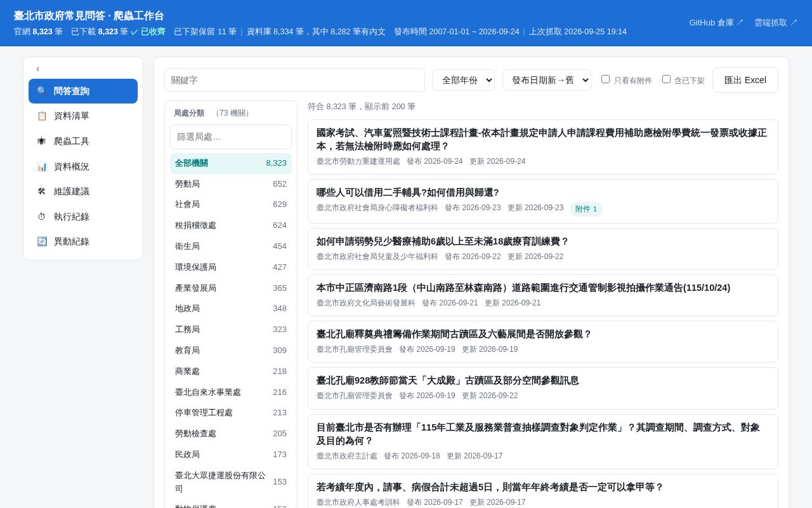Screen dimensions: 812x508
Task: Open the GitHub 倉庫 link
Action: (x=716, y=23)
